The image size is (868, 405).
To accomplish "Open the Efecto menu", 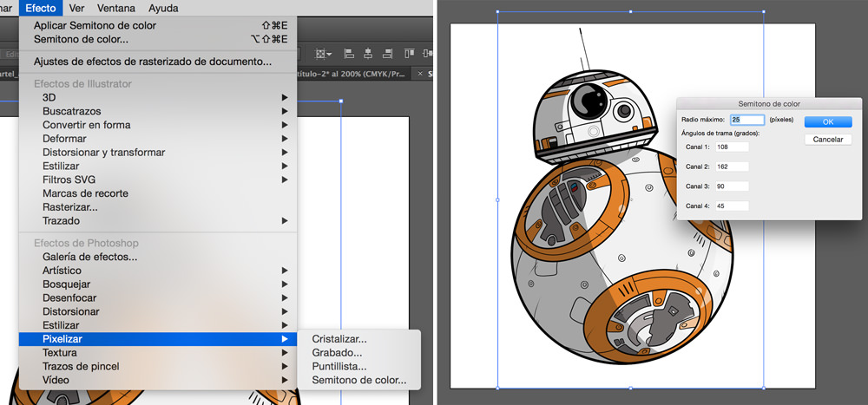I will (41, 9).
